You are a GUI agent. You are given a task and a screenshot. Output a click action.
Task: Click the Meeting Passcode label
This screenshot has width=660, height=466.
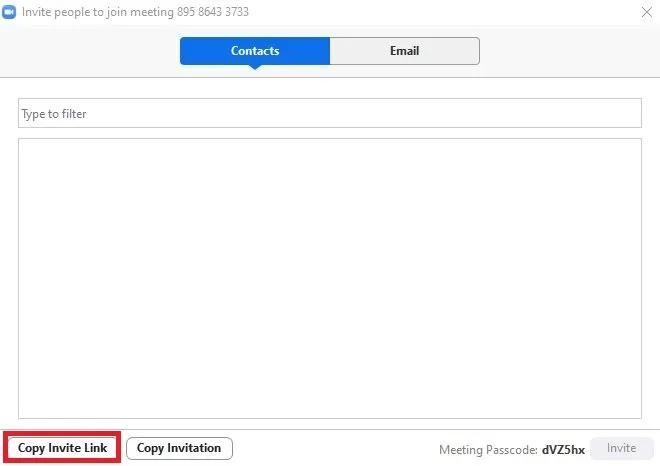pyautogui.click(x=488, y=450)
